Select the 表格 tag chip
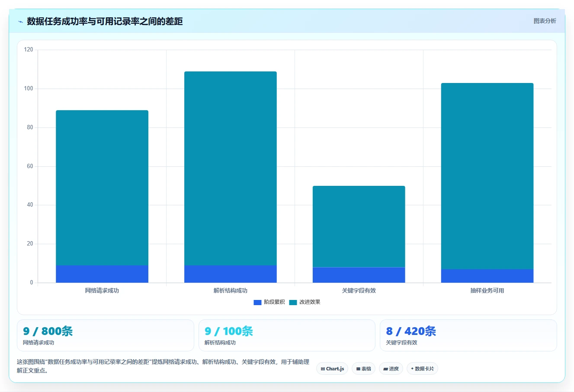 point(363,369)
